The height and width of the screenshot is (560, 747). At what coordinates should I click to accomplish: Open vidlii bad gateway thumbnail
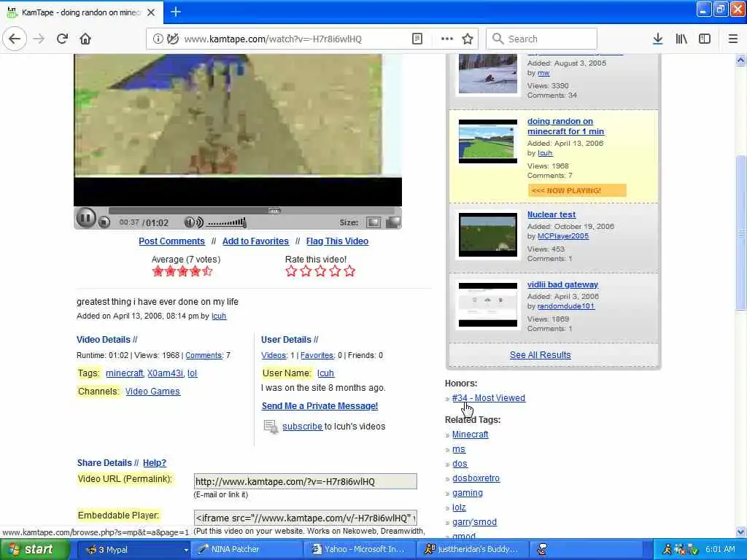click(488, 305)
